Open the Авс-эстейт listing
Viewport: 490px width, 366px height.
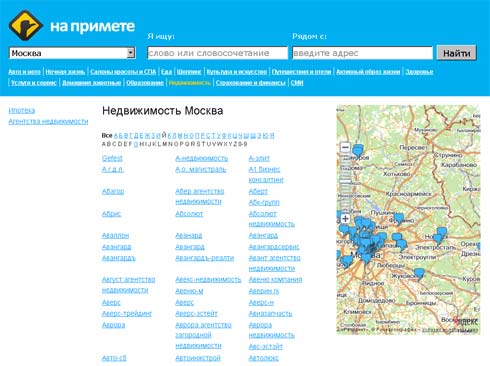tap(266, 347)
